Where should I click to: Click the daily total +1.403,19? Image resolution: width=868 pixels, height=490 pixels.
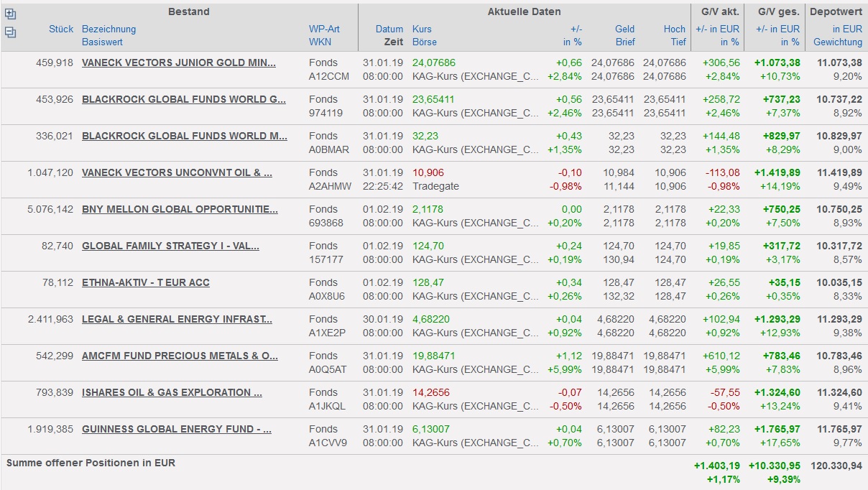pos(716,466)
